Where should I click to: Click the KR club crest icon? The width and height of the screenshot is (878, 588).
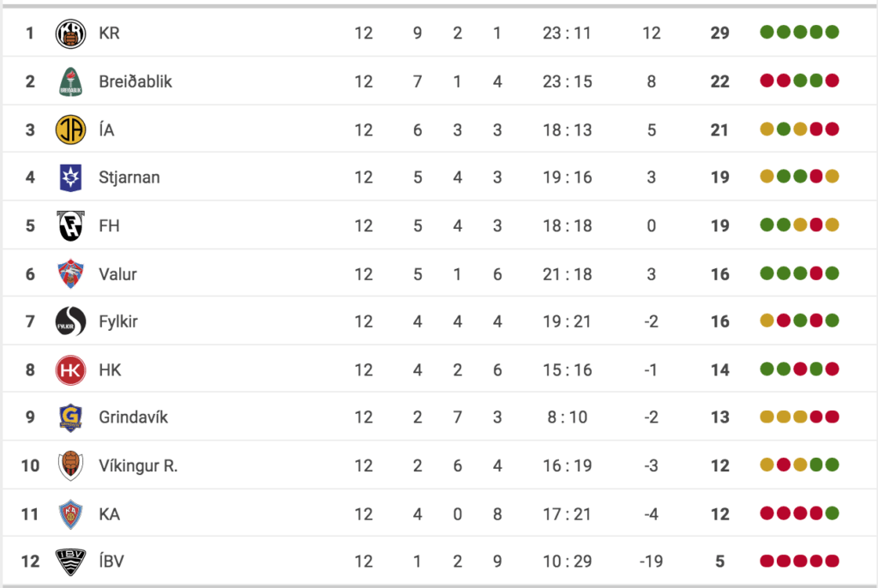coord(70,33)
